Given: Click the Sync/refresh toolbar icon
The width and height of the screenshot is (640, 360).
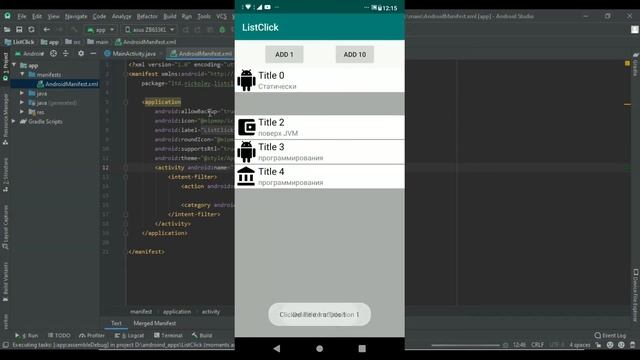Looking at the screenshot, I should [x=31, y=29].
